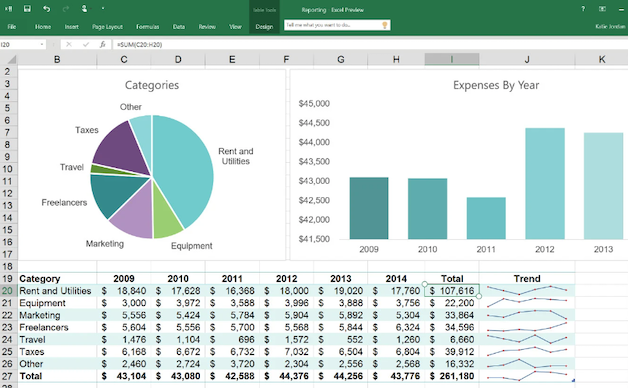Select the Total column header cell in row 19
This screenshot has width=628, height=388.
click(452, 279)
